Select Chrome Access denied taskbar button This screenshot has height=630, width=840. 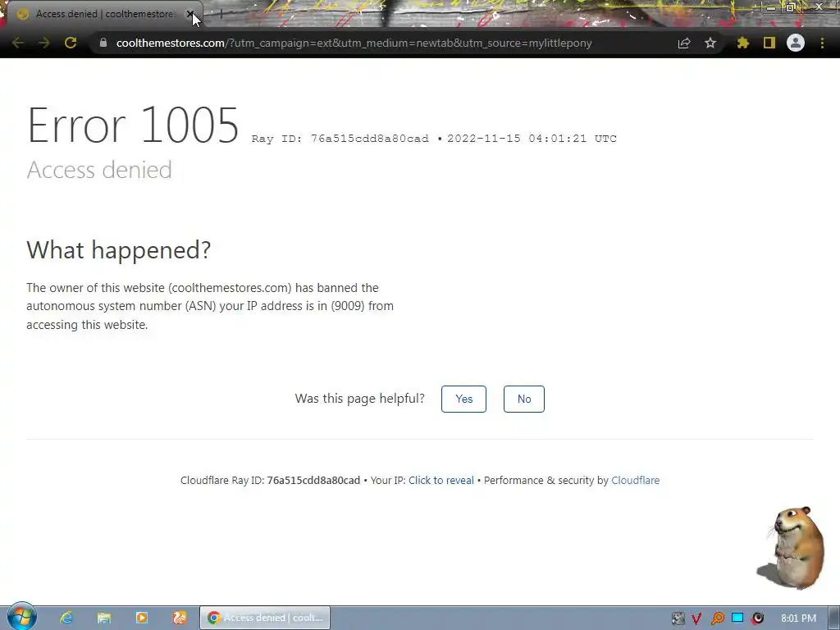[265, 618]
